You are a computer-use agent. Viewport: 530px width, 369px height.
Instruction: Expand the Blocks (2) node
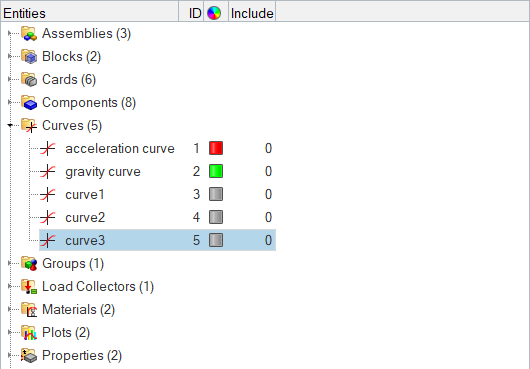[x=10, y=56]
